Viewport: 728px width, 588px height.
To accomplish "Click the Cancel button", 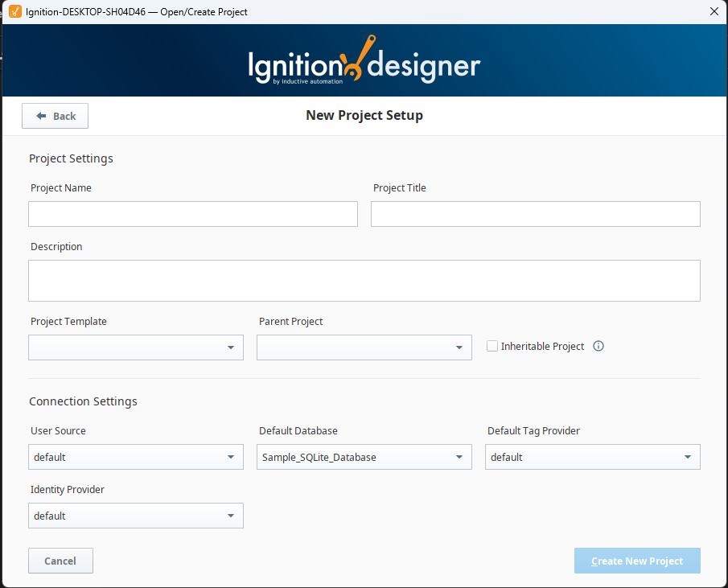I will 60,561.
